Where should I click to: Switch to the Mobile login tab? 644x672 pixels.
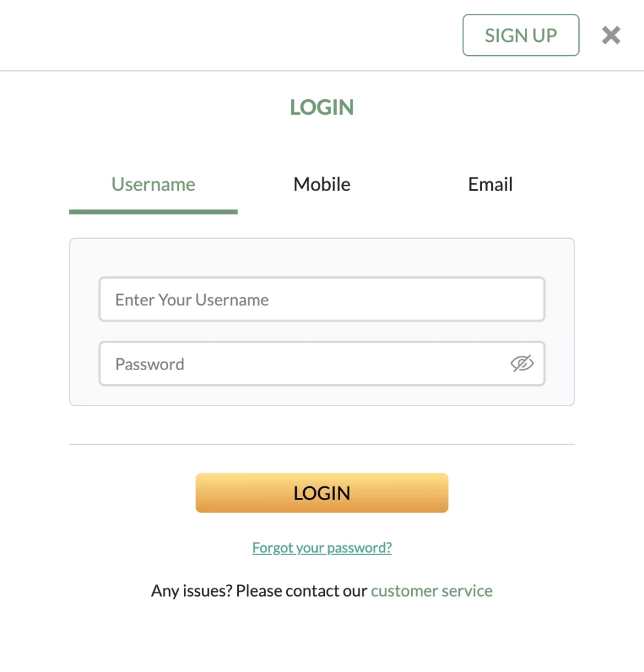(321, 184)
